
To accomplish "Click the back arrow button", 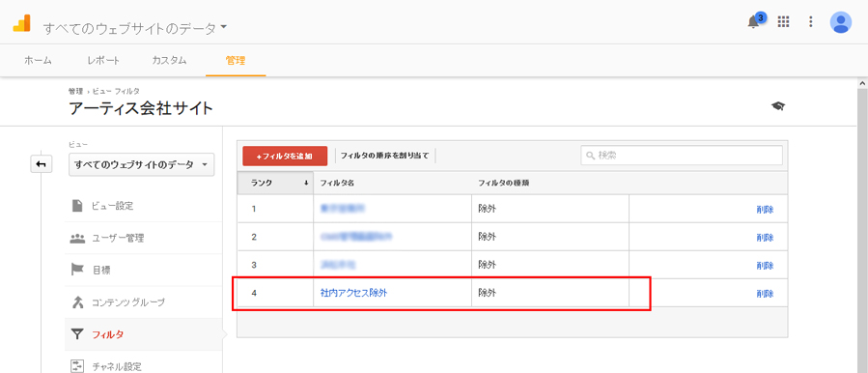I will point(41,164).
